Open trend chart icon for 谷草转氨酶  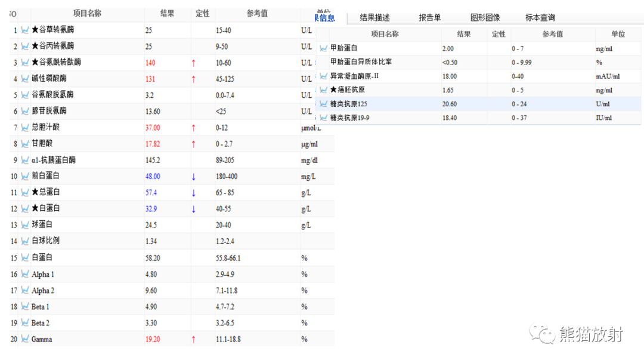click(x=25, y=30)
